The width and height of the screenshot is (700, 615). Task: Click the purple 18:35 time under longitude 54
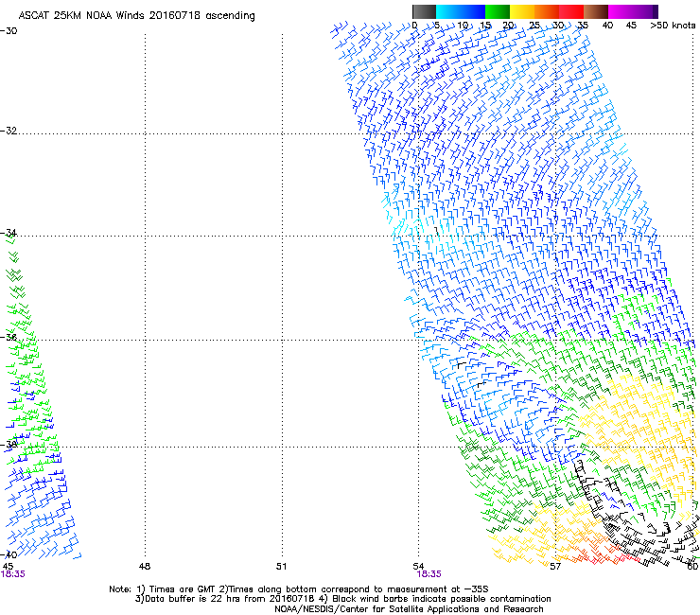click(x=429, y=574)
